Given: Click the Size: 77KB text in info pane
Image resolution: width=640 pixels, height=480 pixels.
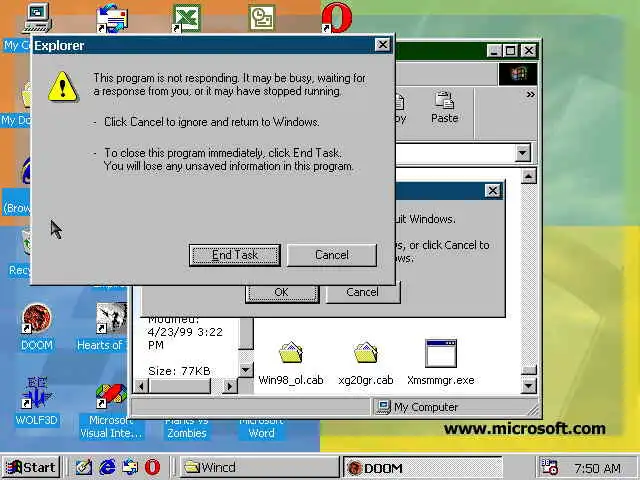Looking at the screenshot, I should coord(179,371).
